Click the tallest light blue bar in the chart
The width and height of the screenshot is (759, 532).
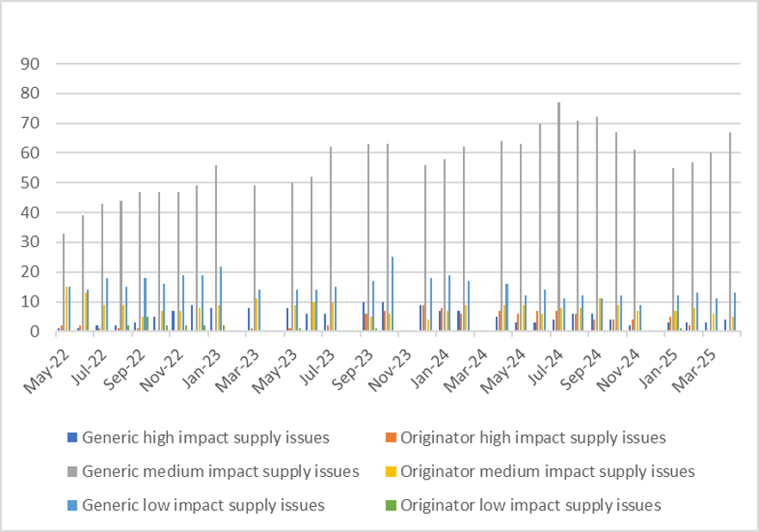click(392, 294)
